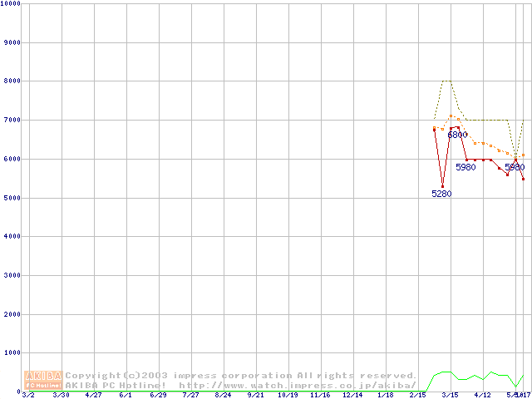Click the last red data point at right edge
This screenshot has height=399, width=532.
tap(523, 179)
